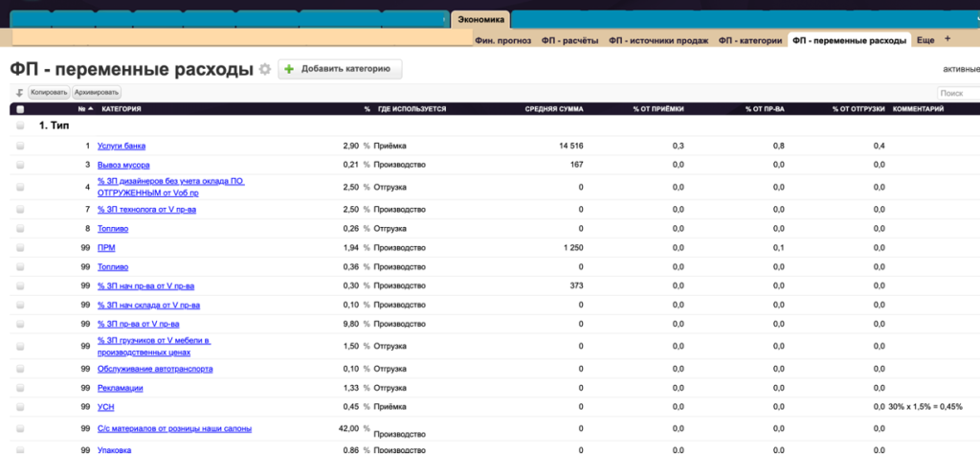Click into the Поиск search field
Screen dimensions: 980x454
tap(957, 93)
